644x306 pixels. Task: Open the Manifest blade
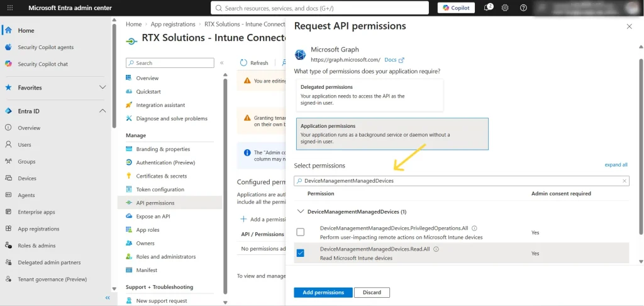[147, 270]
